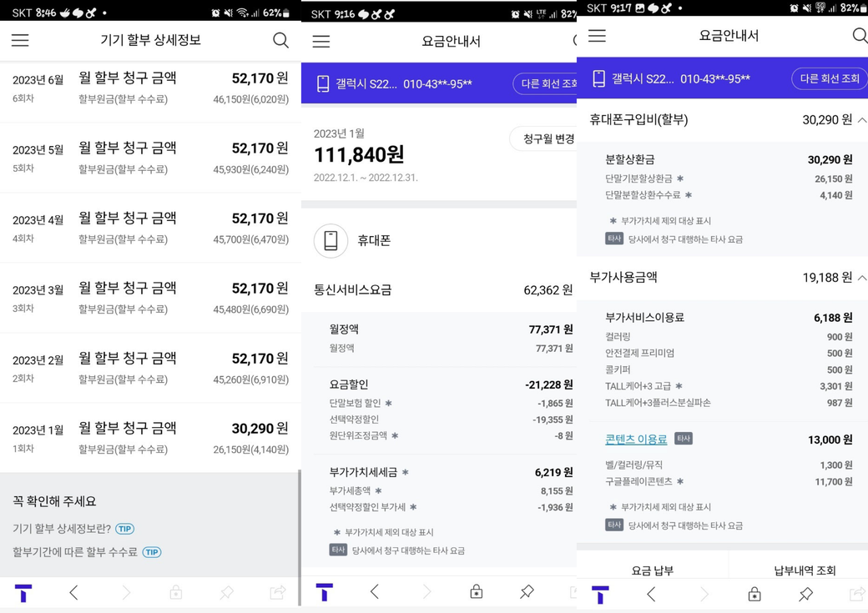
Task: Tap T logo below the 꼭 확인해 주세요 section
Action: pyautogui.click(x=23, y=593)
